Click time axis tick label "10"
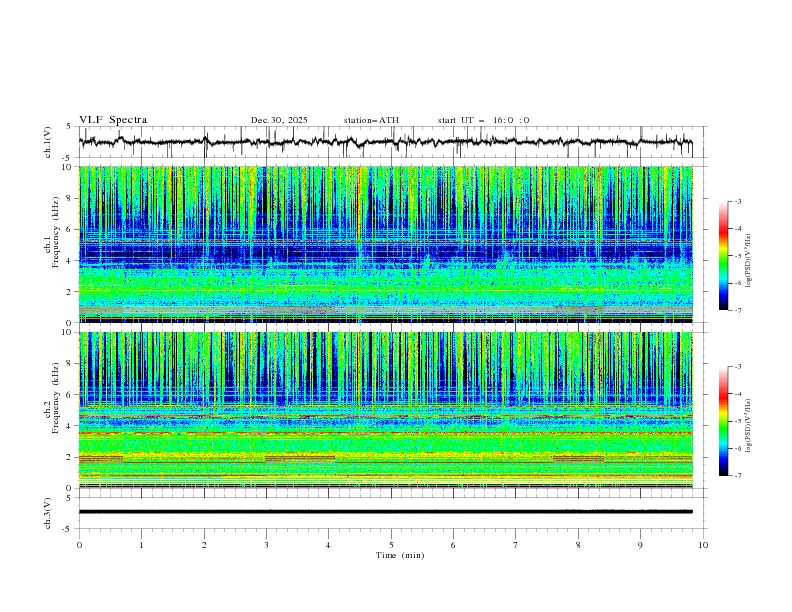The image size is (792, 612). pyautogui.click(x=703, y=545)
